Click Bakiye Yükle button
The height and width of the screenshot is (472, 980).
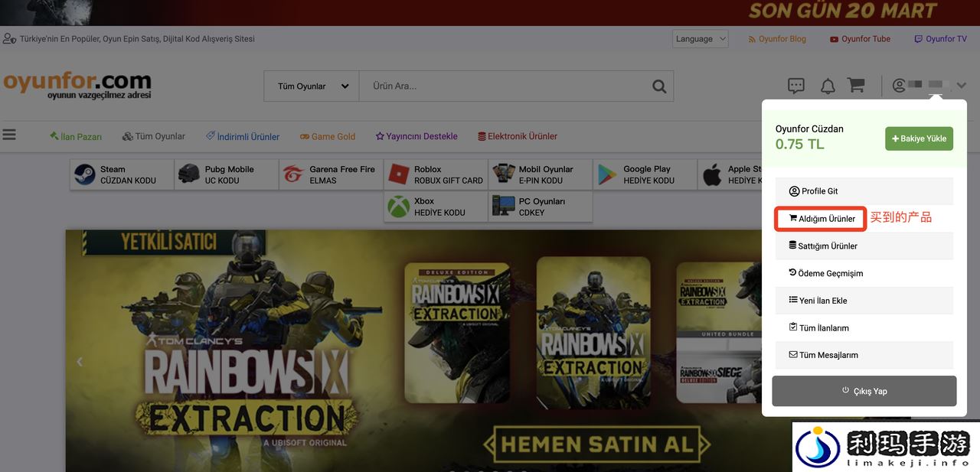coord(919,138)
